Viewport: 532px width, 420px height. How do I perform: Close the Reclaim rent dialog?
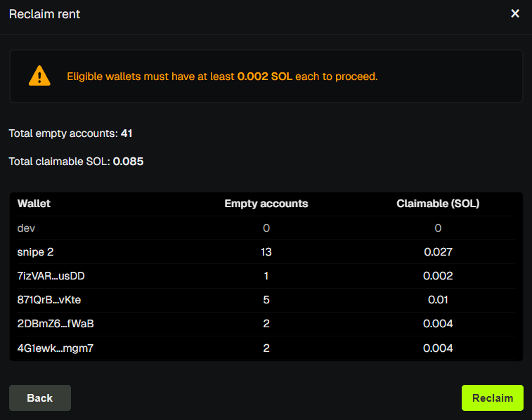click(515, 14)
